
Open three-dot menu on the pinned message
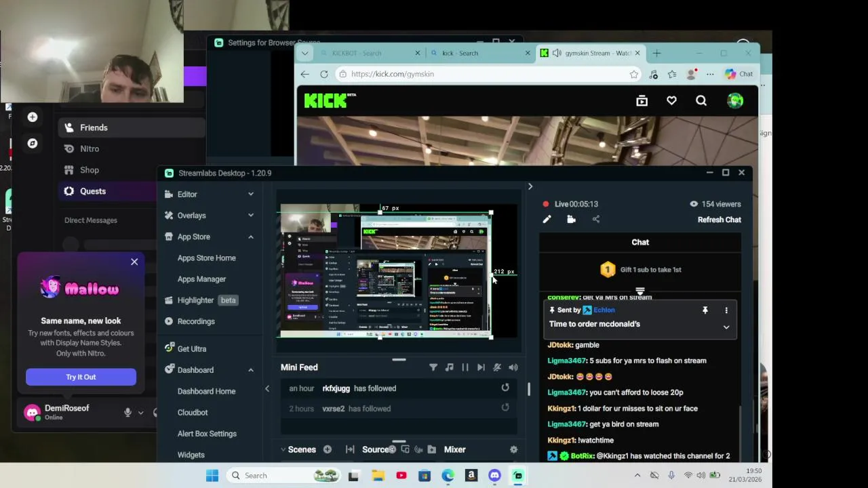coord(726,310)
